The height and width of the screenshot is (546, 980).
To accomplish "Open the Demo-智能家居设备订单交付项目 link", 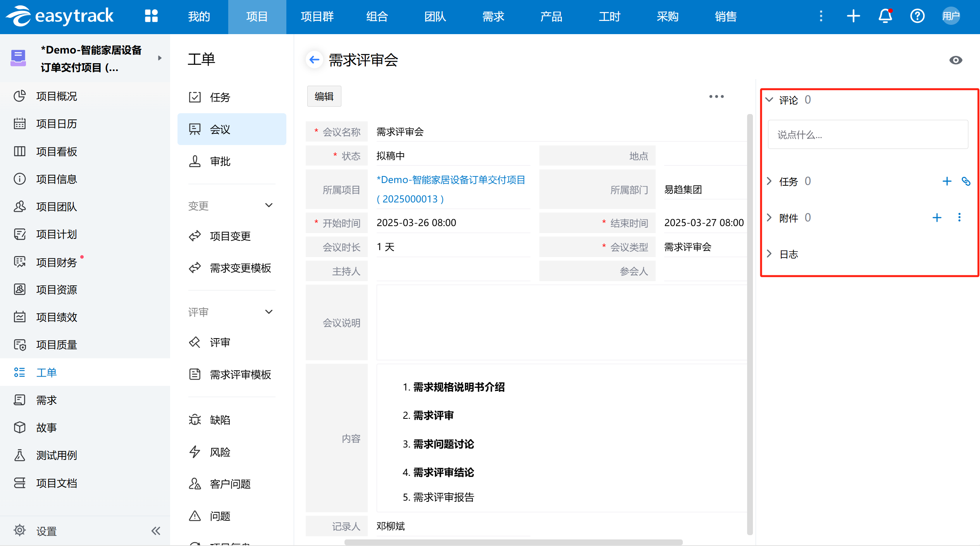I will tap(451, 180).
